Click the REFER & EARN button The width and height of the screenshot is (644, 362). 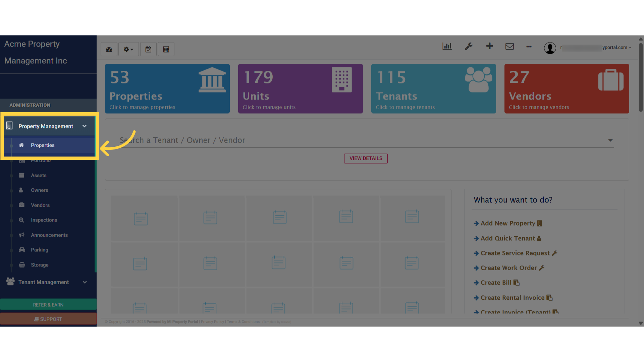click(48, 305)
